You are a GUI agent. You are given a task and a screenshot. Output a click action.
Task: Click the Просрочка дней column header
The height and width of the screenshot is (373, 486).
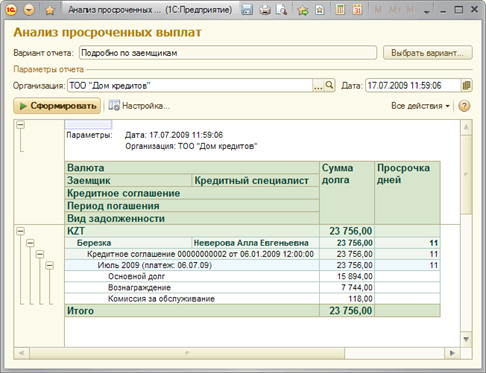click(407, 193)
